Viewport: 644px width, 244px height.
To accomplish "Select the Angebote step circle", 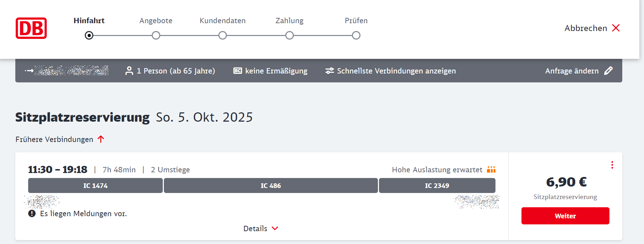I will pos(156,35).
